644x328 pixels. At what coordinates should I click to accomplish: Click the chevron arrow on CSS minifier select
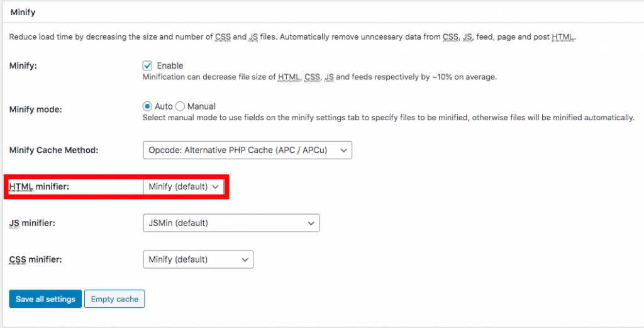[245, 260]
